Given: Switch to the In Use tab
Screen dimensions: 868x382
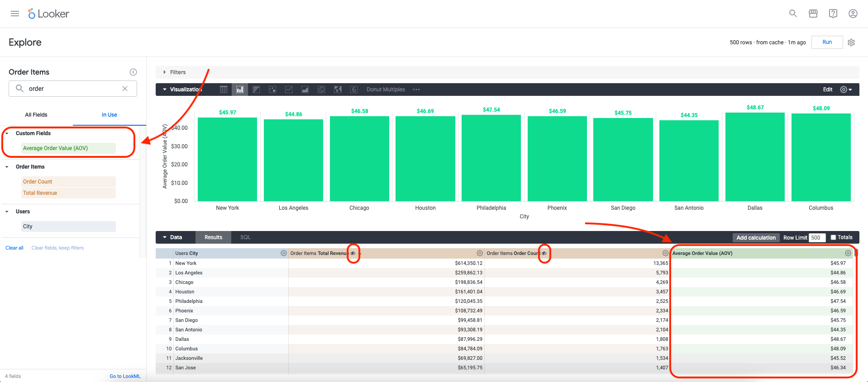Looking at the screenshot, I should [109, 115].
